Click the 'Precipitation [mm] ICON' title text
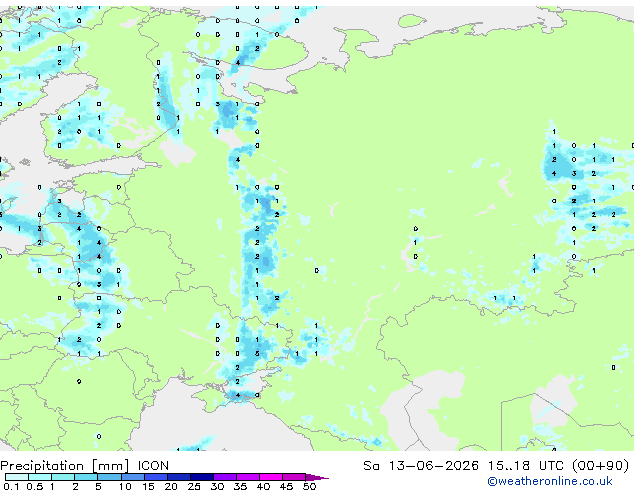Screen dimensions: 634x490 tap(85, 466)
